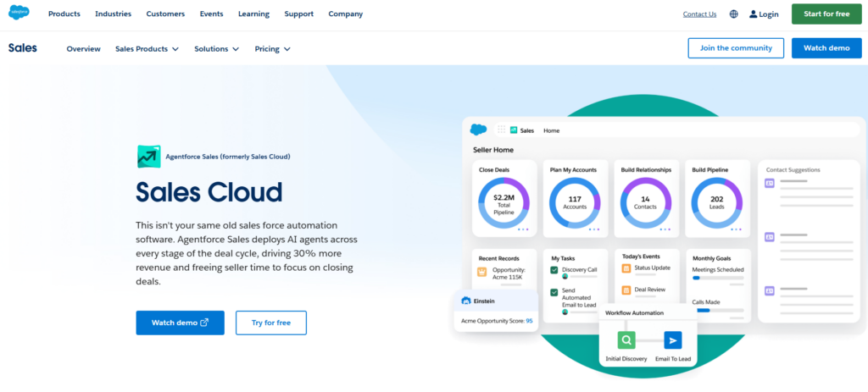Click the 117 Accounts donut chart
Viewport: 868px width, 392px height.
(575, 203)
